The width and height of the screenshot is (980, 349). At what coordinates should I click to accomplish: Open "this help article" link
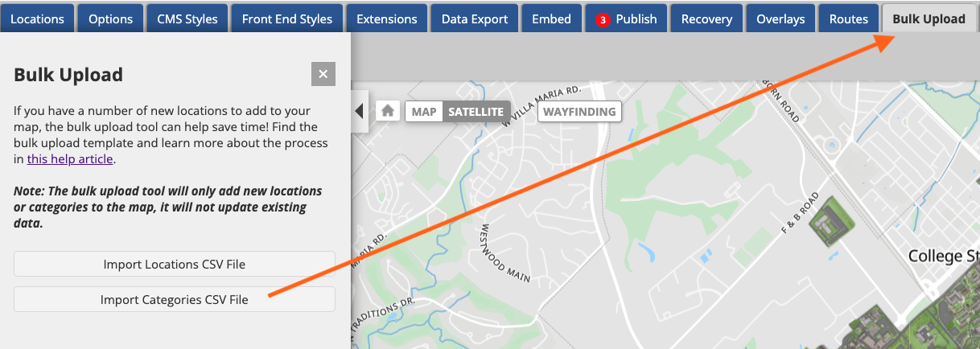pyautogui.click(x=70, y=159)
